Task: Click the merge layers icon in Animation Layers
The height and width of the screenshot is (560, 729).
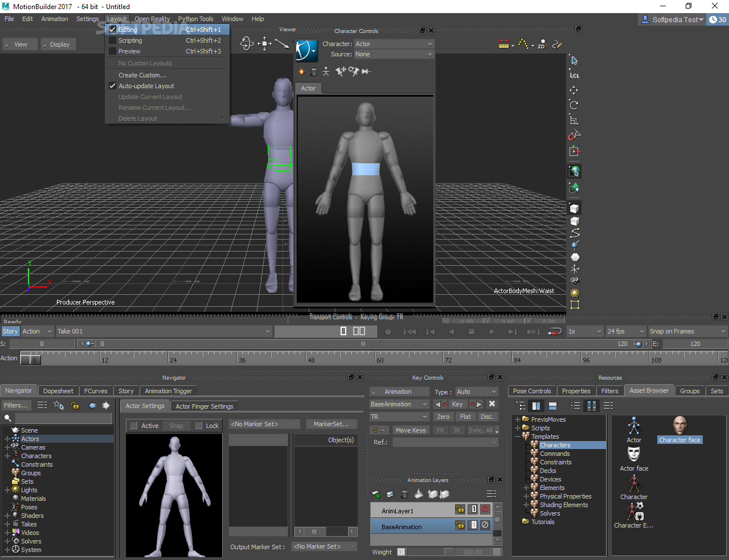Action: 419,494
